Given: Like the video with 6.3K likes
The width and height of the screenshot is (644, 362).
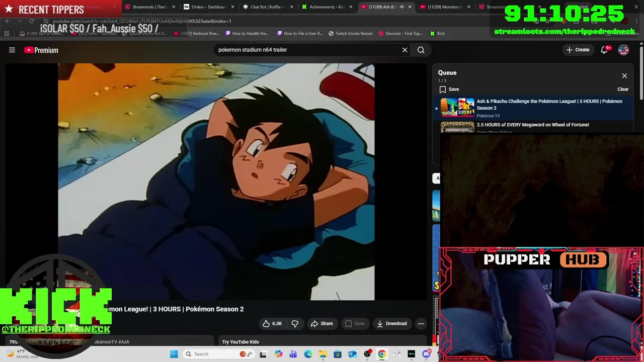Looking at the screenshot, I should (272, 324).
